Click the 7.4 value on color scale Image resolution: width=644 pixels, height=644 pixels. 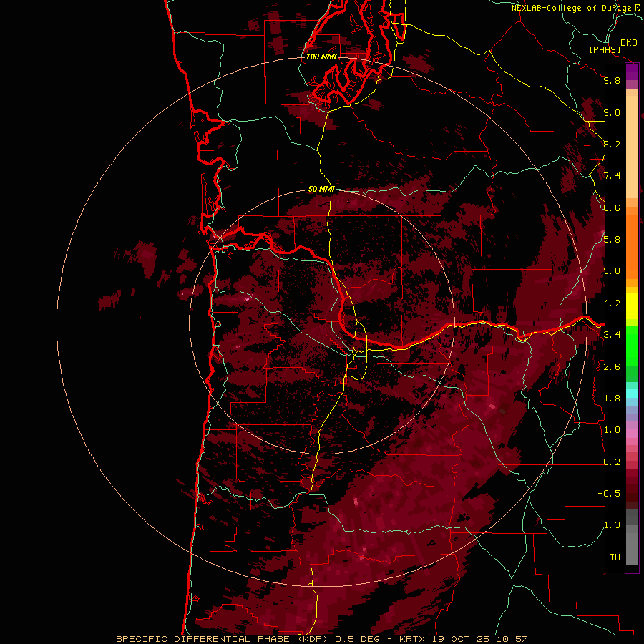(612, 176)
